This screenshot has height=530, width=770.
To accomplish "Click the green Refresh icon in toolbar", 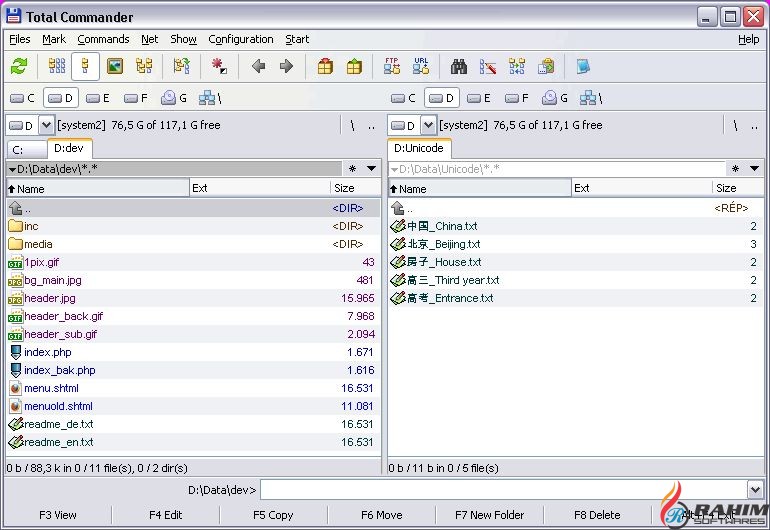I will 19,67.
